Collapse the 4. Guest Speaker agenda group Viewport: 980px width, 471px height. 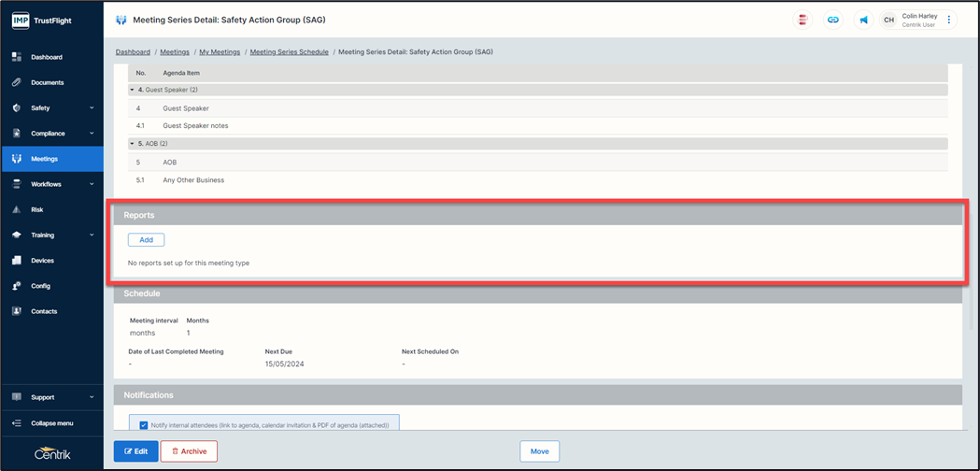132,90
